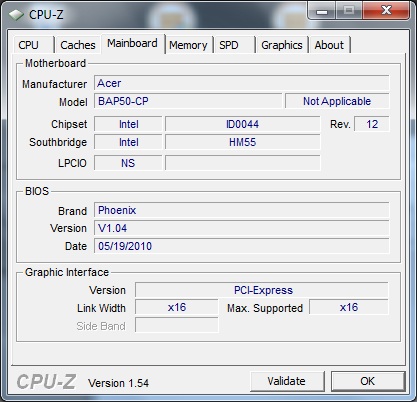Click the chipset Rev. field showing 12
The width and height of the screenshot is (417, 402).
372,124
